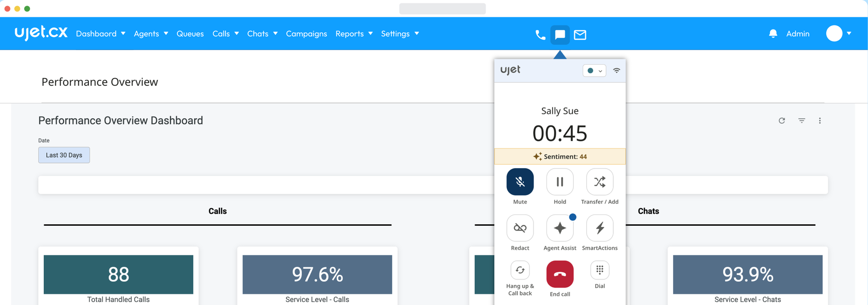Open the email envelope icon

pos(580,35)
